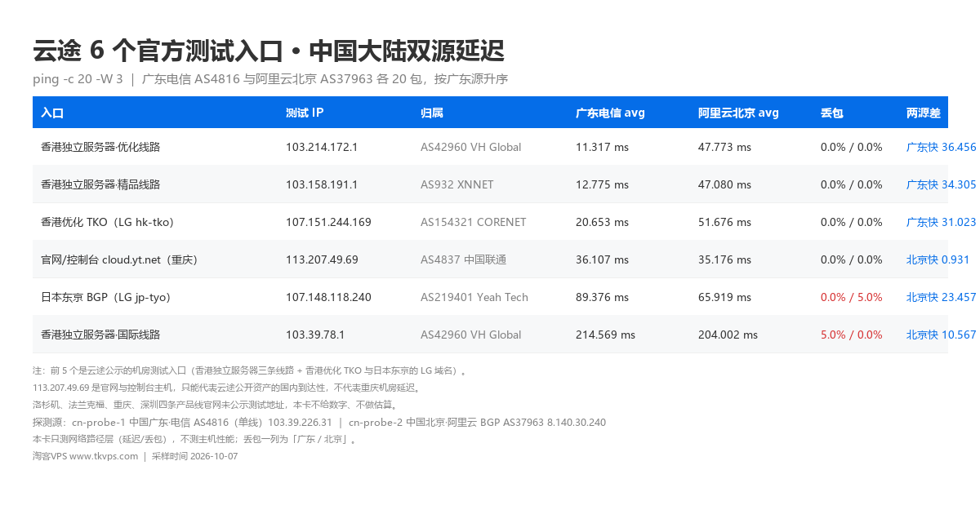Click the 11.317 ms latency value
The height and width of the screenshot is (532, 980).
click(x=602, y=148)
